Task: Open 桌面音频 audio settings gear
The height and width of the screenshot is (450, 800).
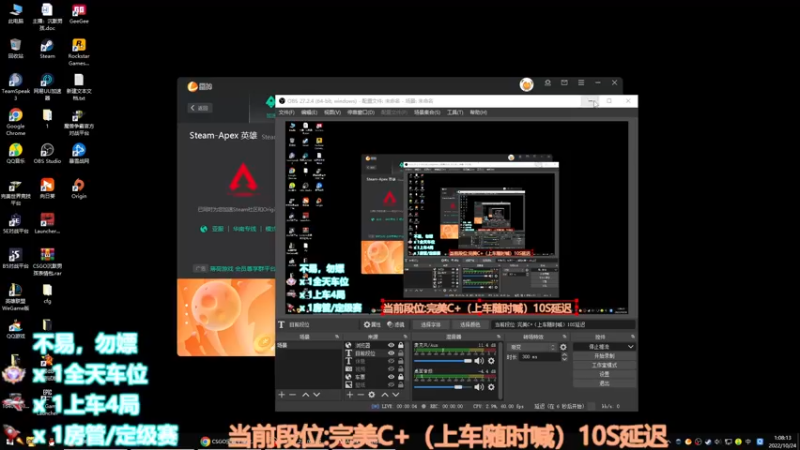Action: click(x=491, y=387)
